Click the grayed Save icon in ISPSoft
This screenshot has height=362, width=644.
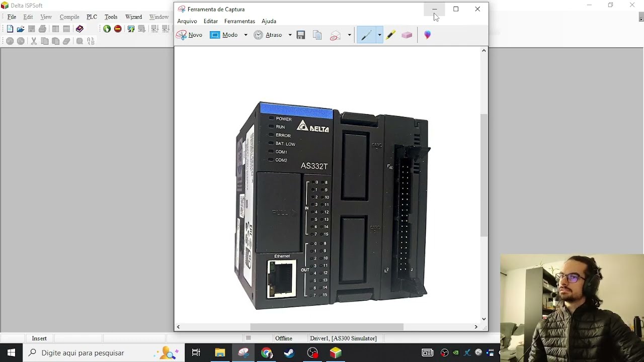[x=32, y=29]
